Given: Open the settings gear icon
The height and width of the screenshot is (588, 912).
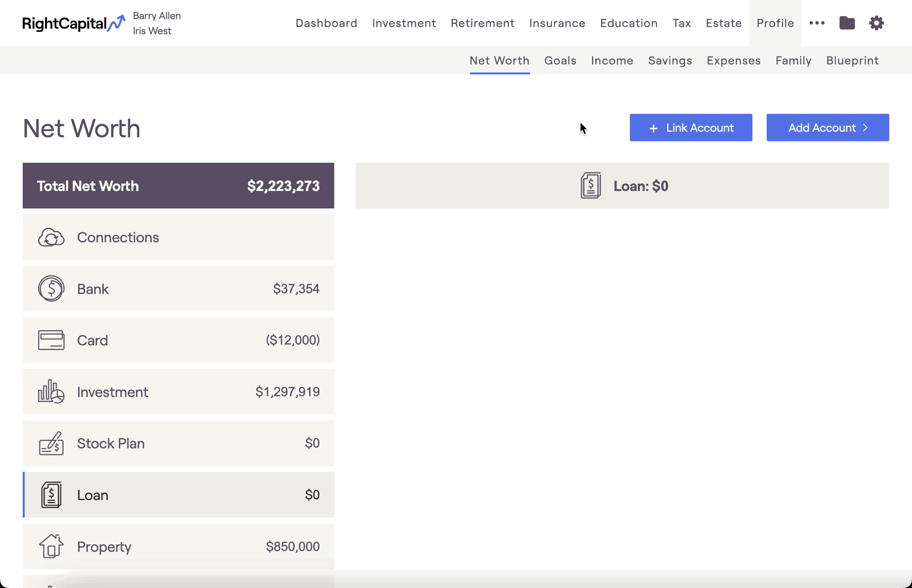Looking at the screenshot, I should [x=876, y=23].
